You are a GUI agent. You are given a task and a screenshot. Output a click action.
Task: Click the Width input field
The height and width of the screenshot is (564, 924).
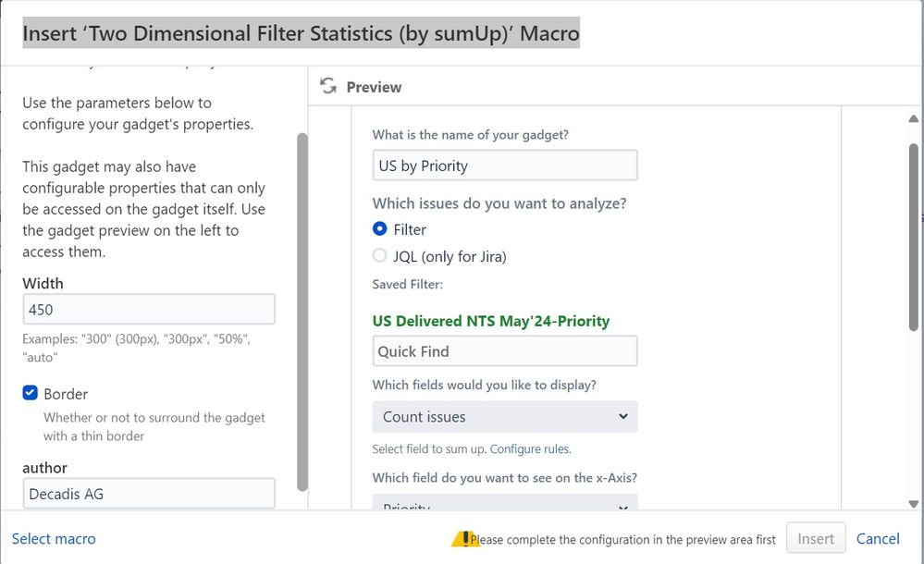coord(149,309)
